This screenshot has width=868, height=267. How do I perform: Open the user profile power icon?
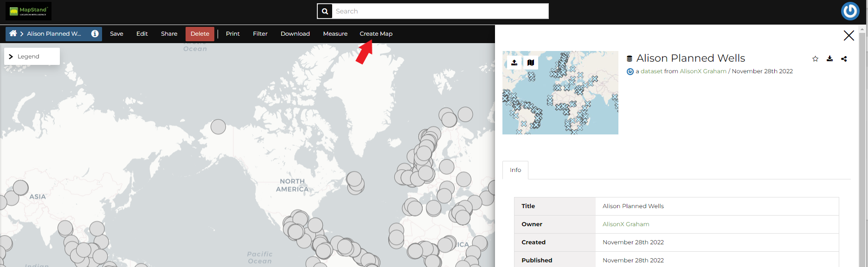[x=850, y=11]
